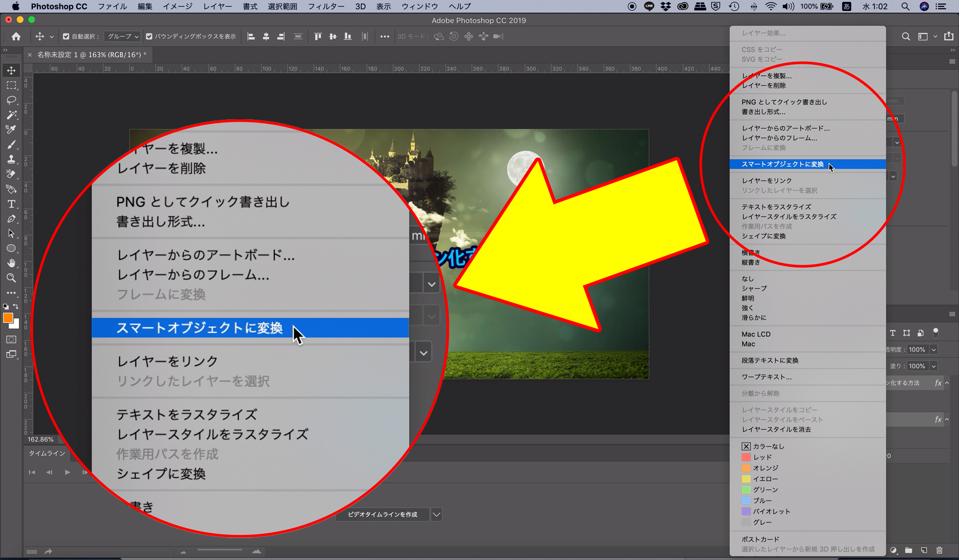Expand the tool preset picker arrow
Image resolution: width=959 pixels, height=560 pixels.
(51, 36)
